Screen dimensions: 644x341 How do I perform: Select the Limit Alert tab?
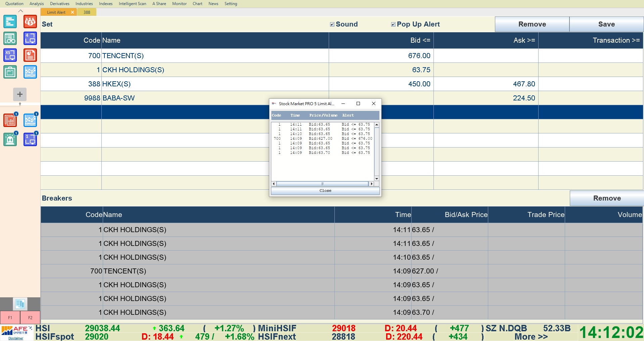[56, 12]
